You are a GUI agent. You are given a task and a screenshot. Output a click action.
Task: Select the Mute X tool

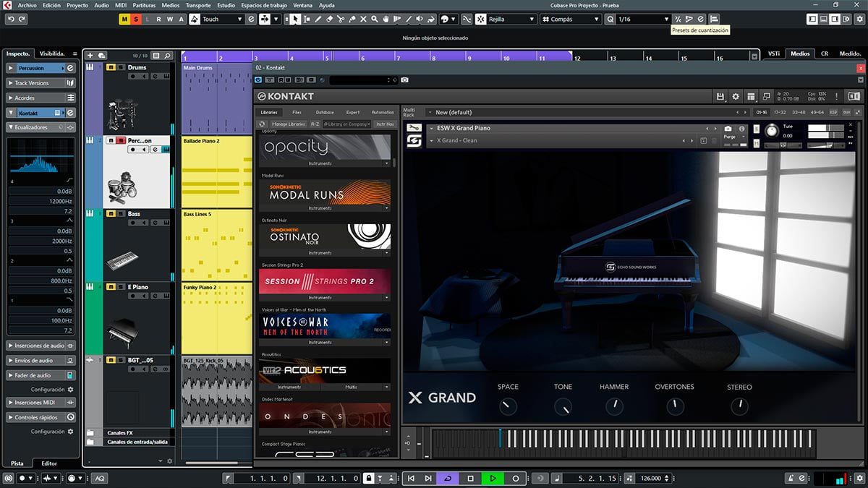coord(363,19)
